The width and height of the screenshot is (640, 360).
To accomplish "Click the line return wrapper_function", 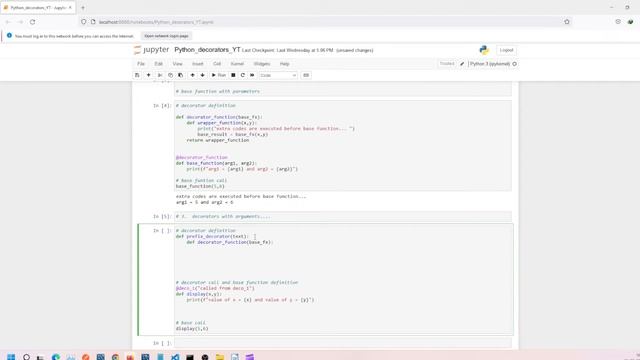I will [218, 140].
